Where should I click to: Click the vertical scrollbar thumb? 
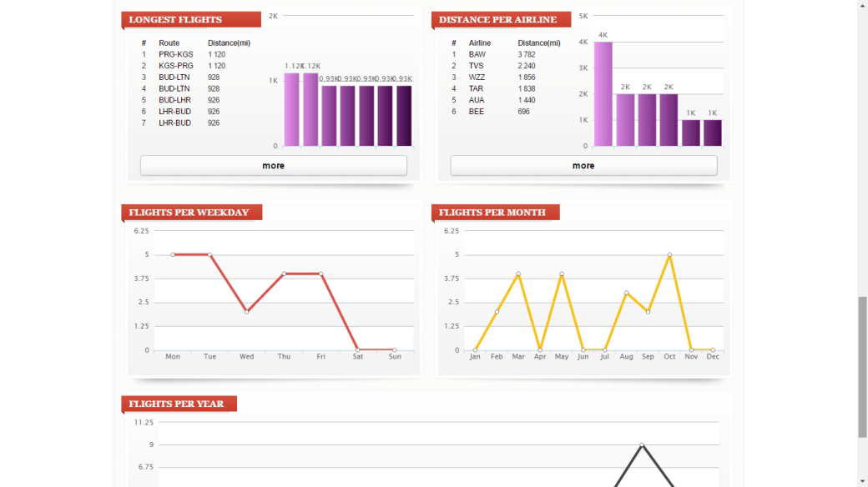click(862, 367)
